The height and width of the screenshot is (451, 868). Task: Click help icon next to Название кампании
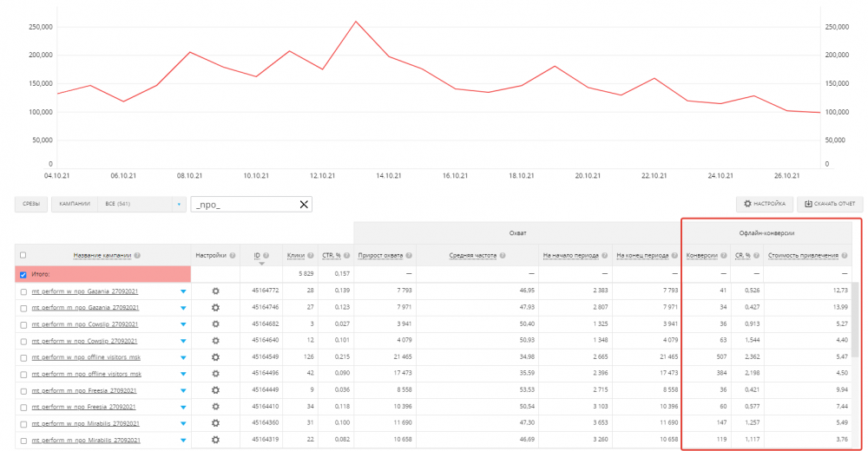click(x=137, y=256)
